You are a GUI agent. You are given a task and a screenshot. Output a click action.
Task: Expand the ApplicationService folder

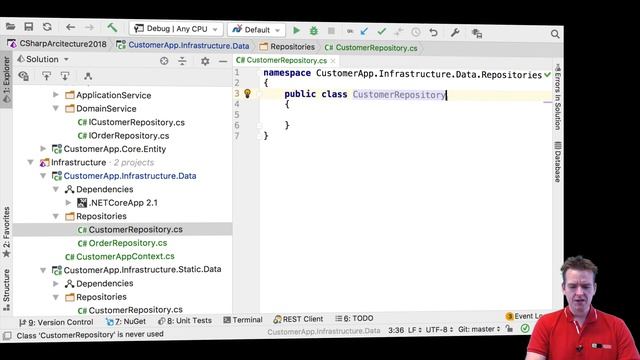(56, 95)
